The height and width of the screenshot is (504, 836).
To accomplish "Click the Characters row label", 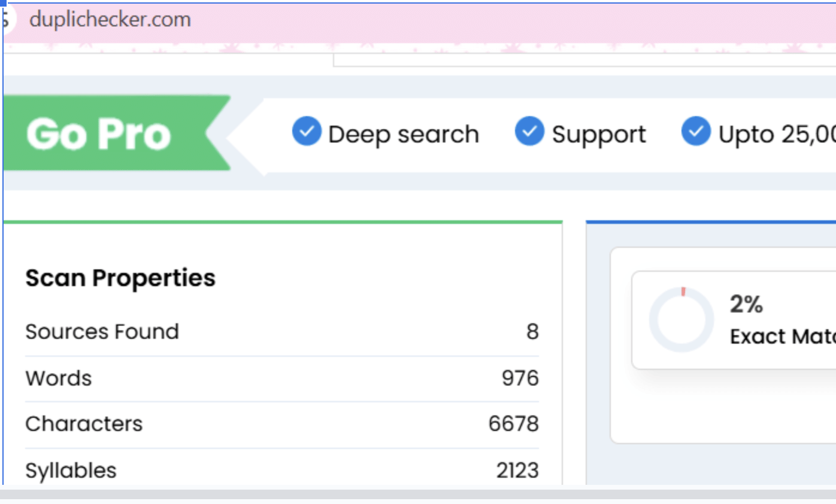I will [84, 424].
